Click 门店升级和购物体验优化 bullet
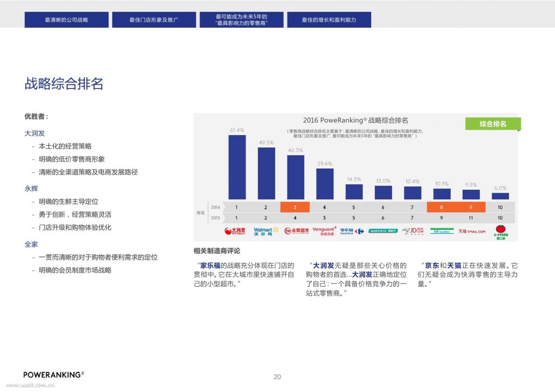Image resolution: width=555 pixels, height=392 pixels. pos(75,227)
